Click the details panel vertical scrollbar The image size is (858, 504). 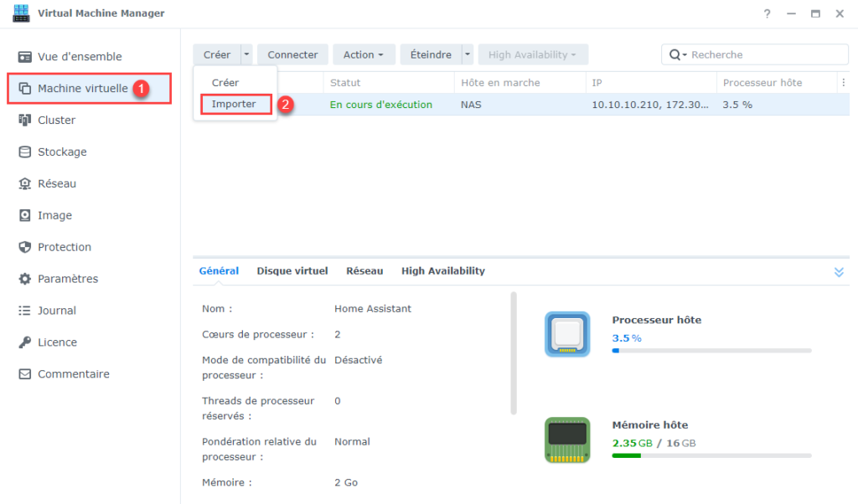[x=514, y=353]
